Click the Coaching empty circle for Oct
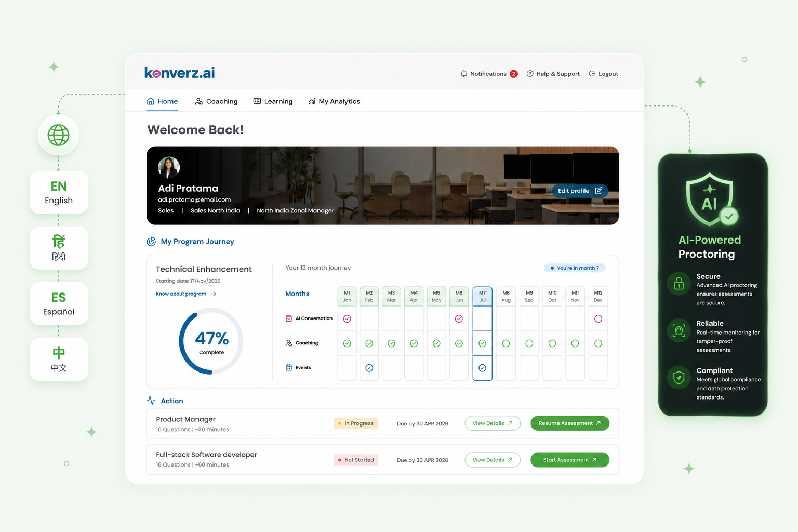 [x=552, y=343]
